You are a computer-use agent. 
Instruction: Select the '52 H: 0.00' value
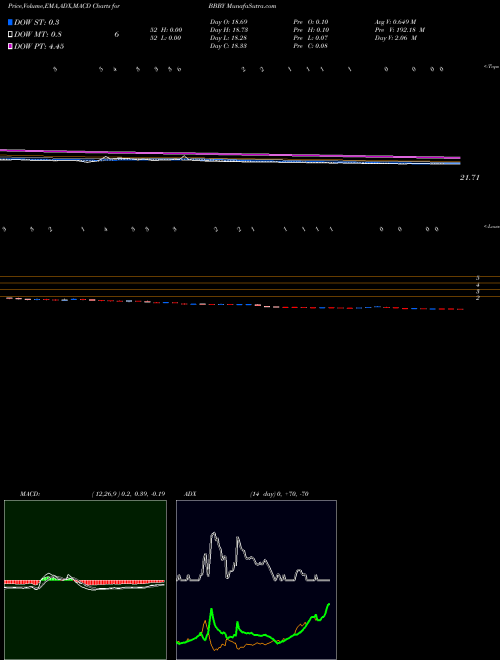pos(165,30)
